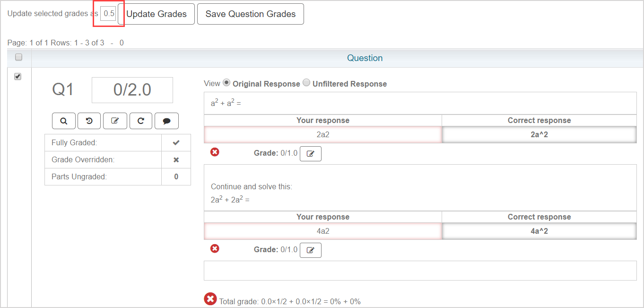This screenshot has height=308, width=644.
Task: Click the Update Grades button
Action: (x=156, y=14)
